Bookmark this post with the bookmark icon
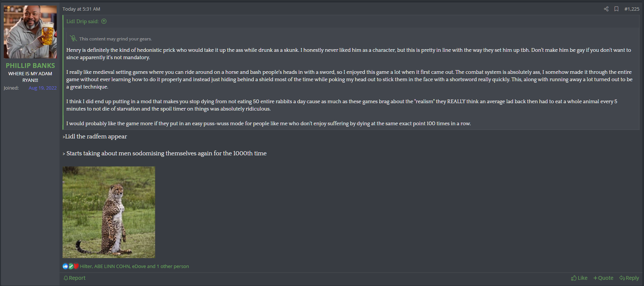The height and width of the screenshot is (286, 644). pos(616,9)
